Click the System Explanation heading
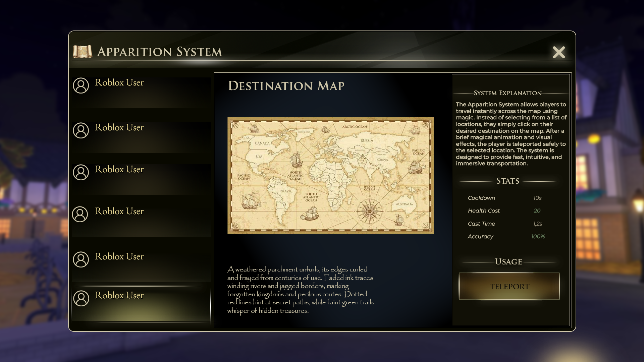The image size is (644, 362). point(507,93)
